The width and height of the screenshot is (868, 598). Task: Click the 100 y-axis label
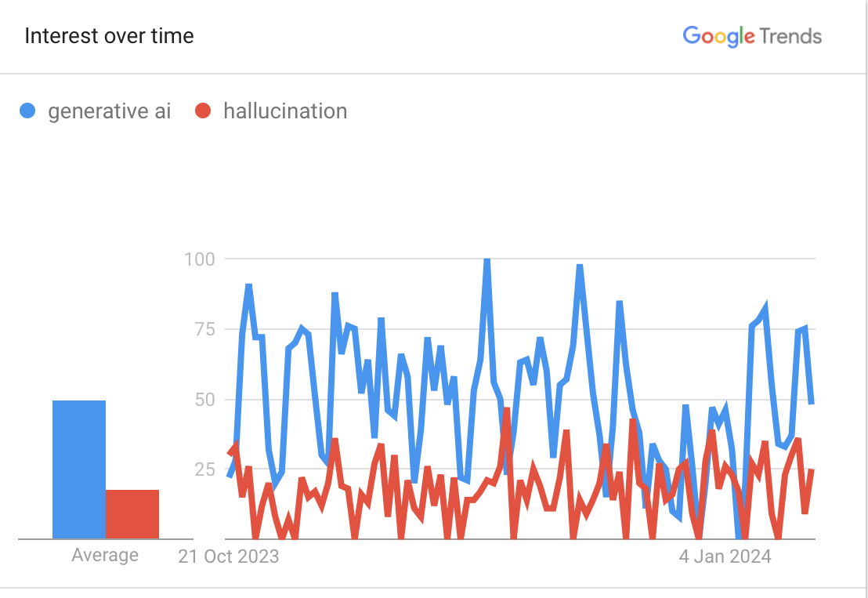[x=200, y=258]
